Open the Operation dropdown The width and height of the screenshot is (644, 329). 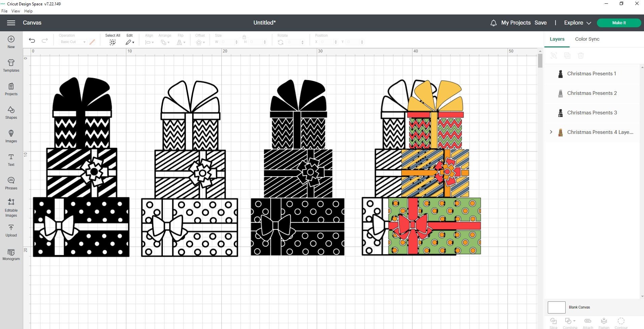72,42
